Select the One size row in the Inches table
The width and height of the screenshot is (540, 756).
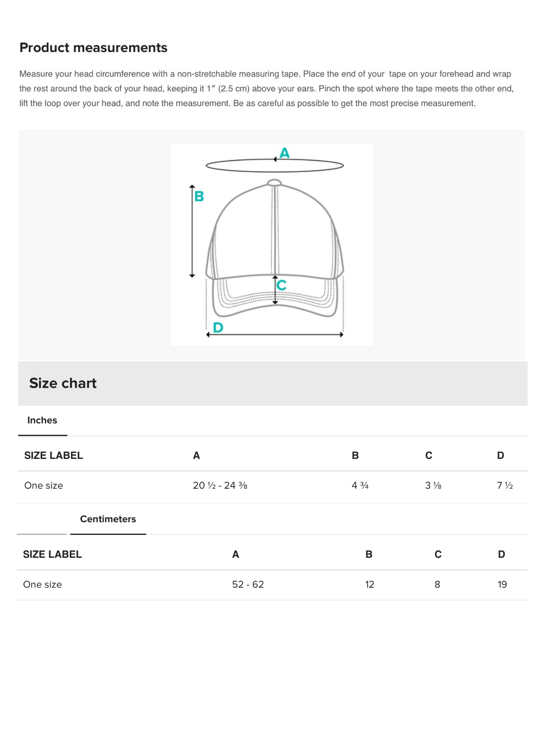point(44,485)
